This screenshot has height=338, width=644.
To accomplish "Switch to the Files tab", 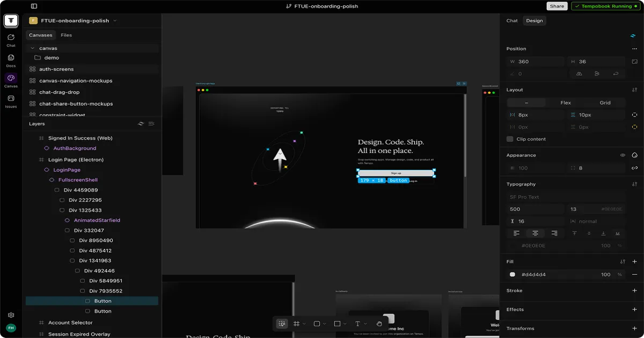I will pos(66,35).
